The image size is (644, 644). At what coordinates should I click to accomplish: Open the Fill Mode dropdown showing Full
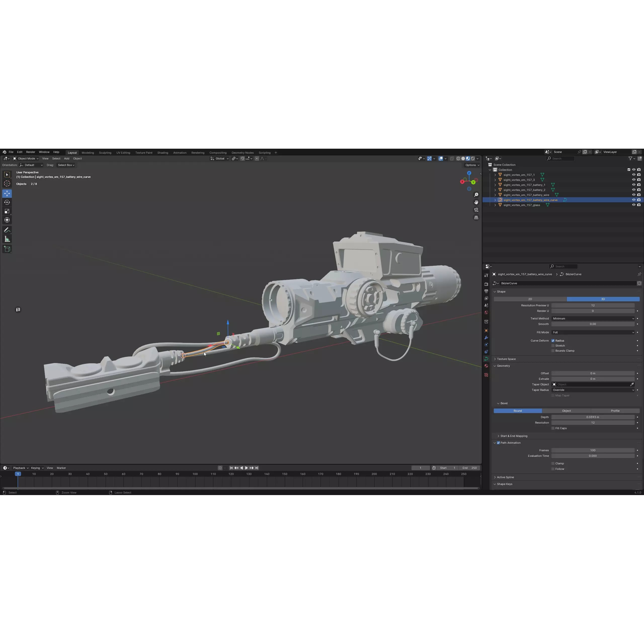(x=593, y=332)
